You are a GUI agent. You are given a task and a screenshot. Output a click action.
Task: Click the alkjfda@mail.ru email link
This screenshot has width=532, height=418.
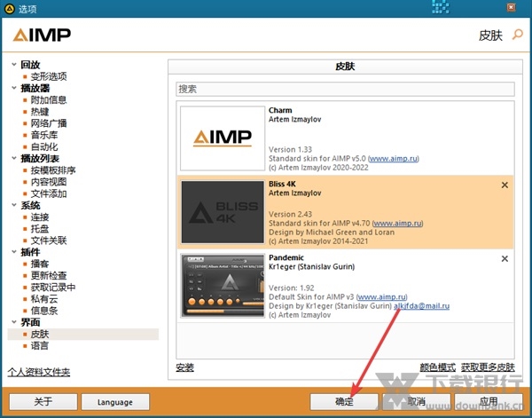pos(421,306)
